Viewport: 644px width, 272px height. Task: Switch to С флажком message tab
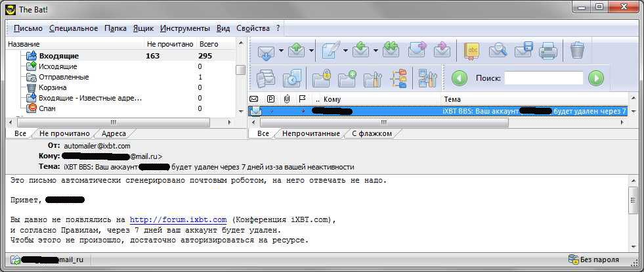372,133
